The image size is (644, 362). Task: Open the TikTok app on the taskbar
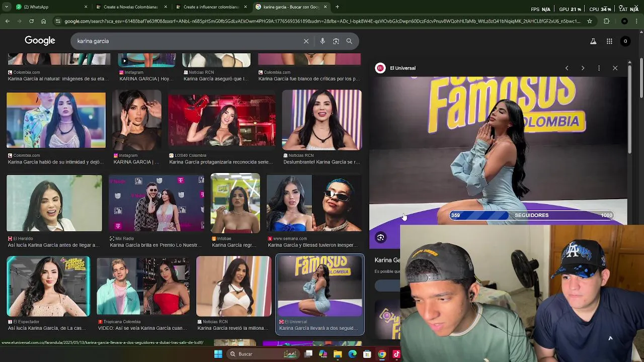coord(396,354)
